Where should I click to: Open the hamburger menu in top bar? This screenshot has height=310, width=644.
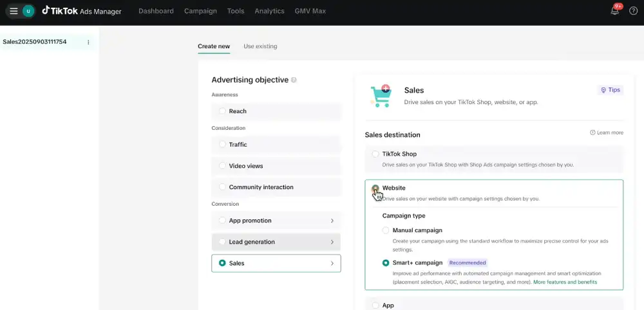point(14,11)
